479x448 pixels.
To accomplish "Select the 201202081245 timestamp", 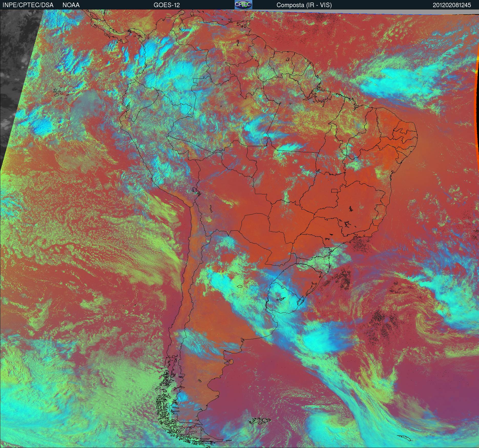I will [x=452, y=5].
